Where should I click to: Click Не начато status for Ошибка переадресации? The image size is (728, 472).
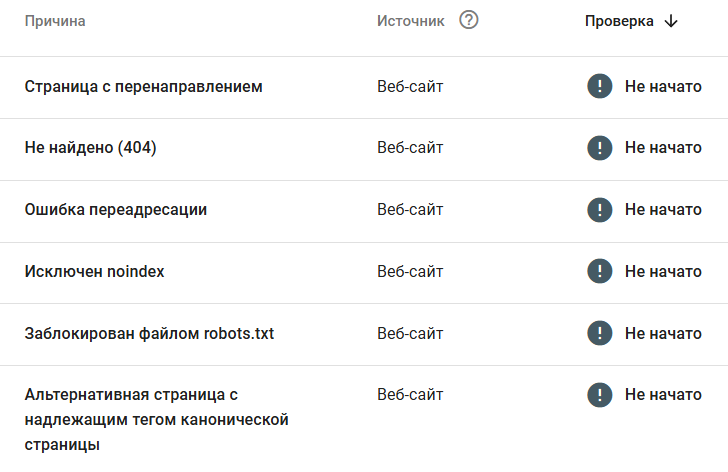point(663,210)
